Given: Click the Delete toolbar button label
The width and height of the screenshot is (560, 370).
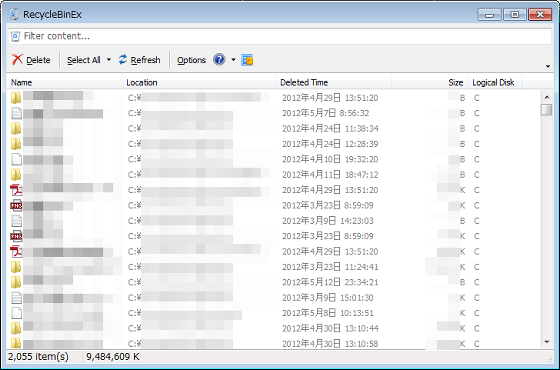Looking at the screenshot, I should coord(38,60).
